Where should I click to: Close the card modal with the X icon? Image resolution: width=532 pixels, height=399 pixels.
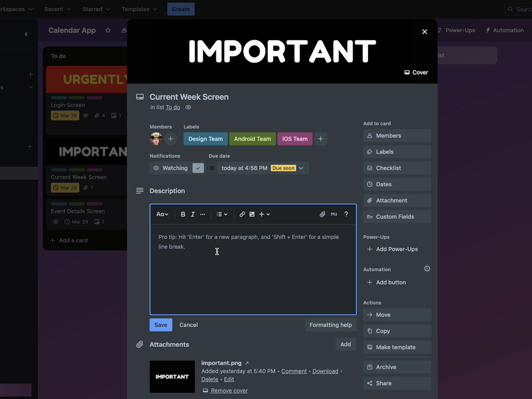coord(424,32)
